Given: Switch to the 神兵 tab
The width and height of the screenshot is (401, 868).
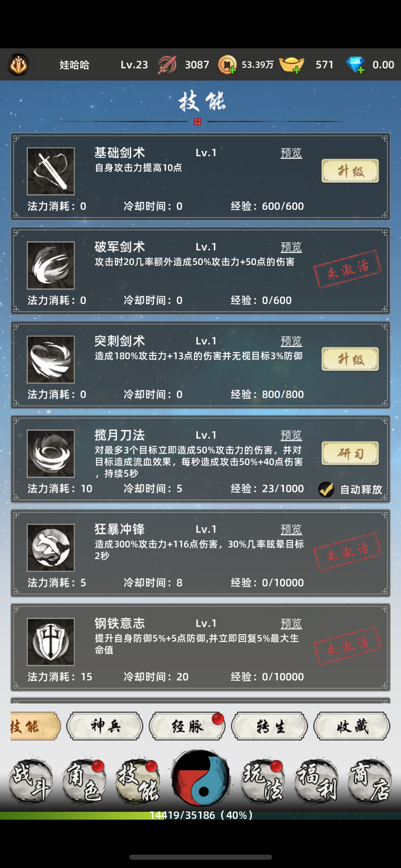Looking at the screenshot, I should pyautogui.click(x=105, y=726).
